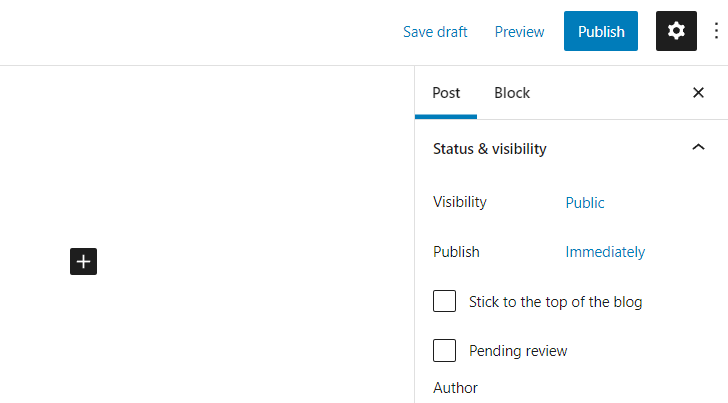Open the three-dot Options menu
This screenshot has width=728, height=403.
coord(716,31)
